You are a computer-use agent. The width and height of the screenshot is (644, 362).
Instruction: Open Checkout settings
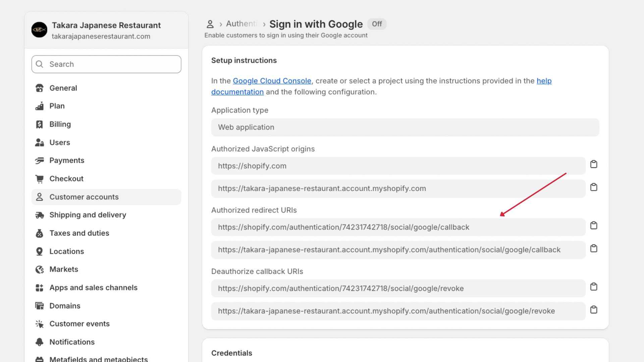click(106, 179)
